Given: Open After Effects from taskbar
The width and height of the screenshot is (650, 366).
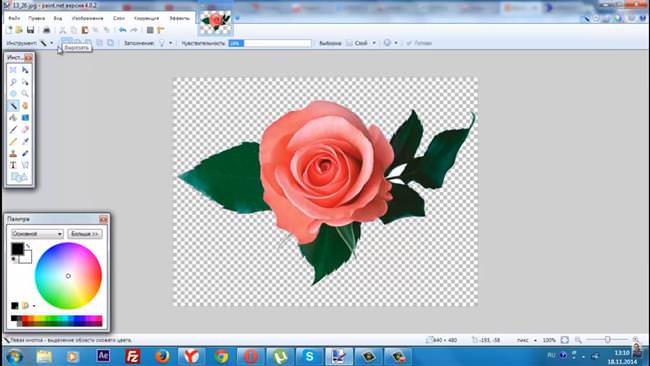Looking at the screenshot, I should tap(103, 356).
